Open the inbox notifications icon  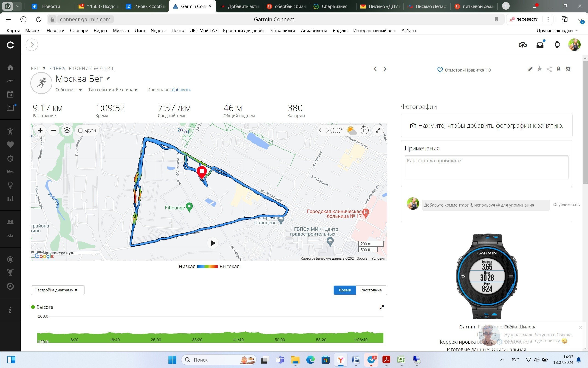click(x=540, y=45)
